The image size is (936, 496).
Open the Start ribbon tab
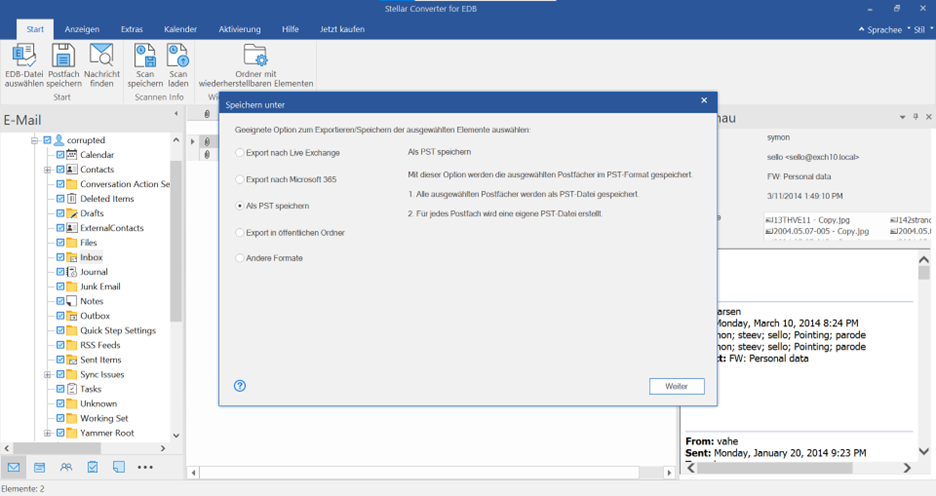coord(35,29)
